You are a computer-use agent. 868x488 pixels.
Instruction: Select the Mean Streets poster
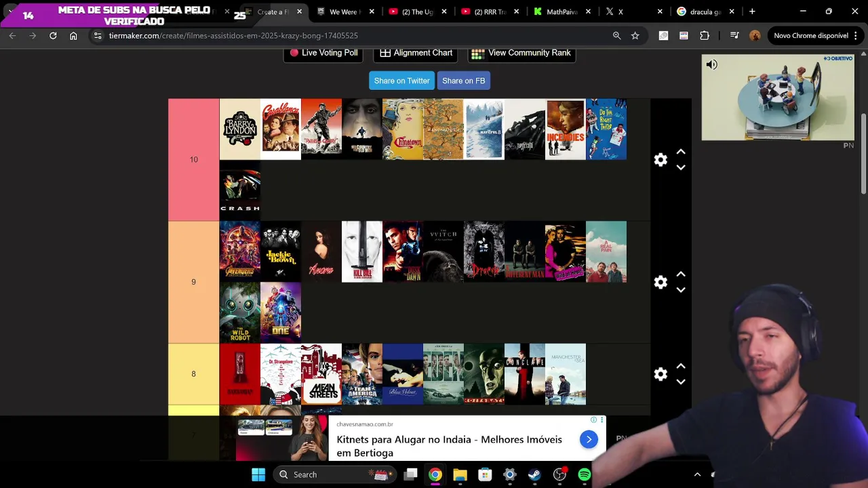pos(321,374)
